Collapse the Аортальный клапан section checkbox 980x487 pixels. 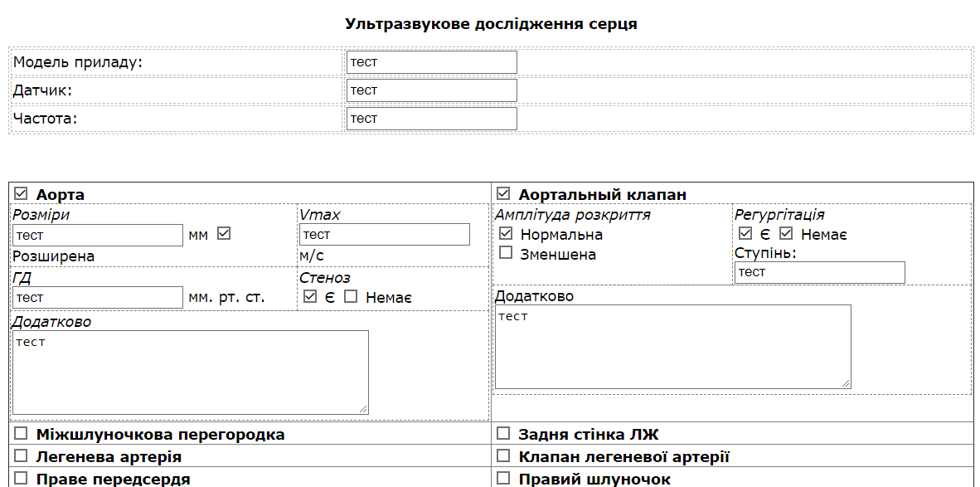(503, 194)
